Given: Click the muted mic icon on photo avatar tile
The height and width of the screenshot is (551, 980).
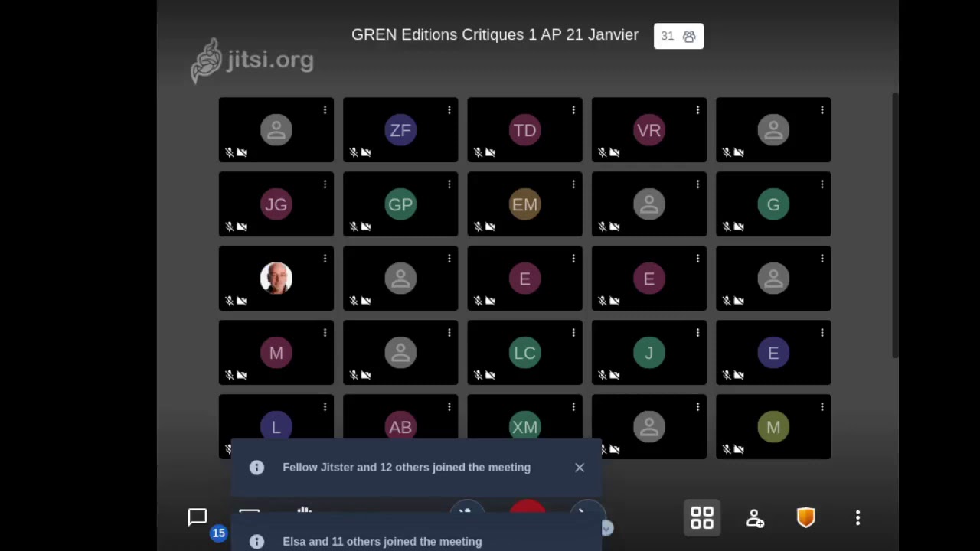Looking at the screenshot, I should [229, 301].
